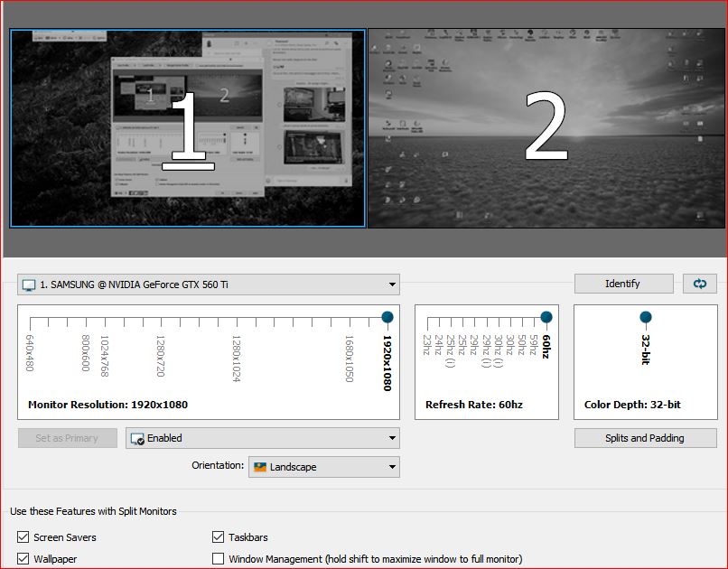The image size is (728, 569).
Task: Click the Enabled status monitor icon
Action: (x=137, y=438)
